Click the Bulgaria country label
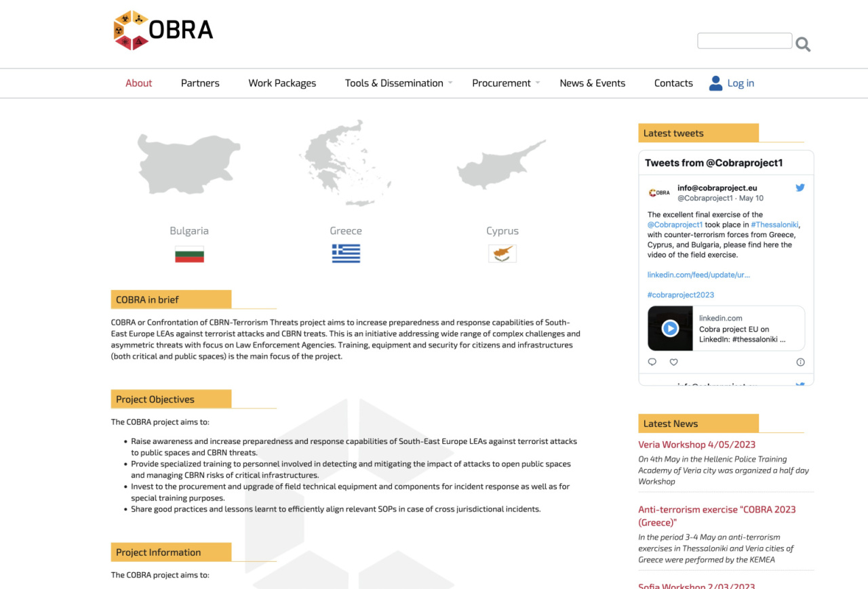The height and width of the screenshot is (589, 868). pos(189,230)
